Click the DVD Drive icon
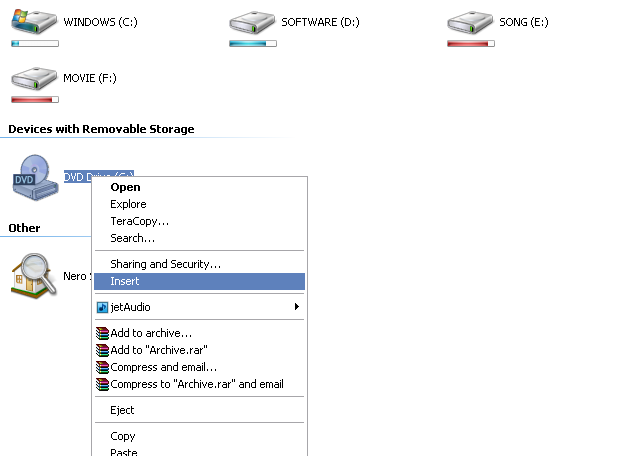Viewport: 641px width, 456px height. point(34,177)
